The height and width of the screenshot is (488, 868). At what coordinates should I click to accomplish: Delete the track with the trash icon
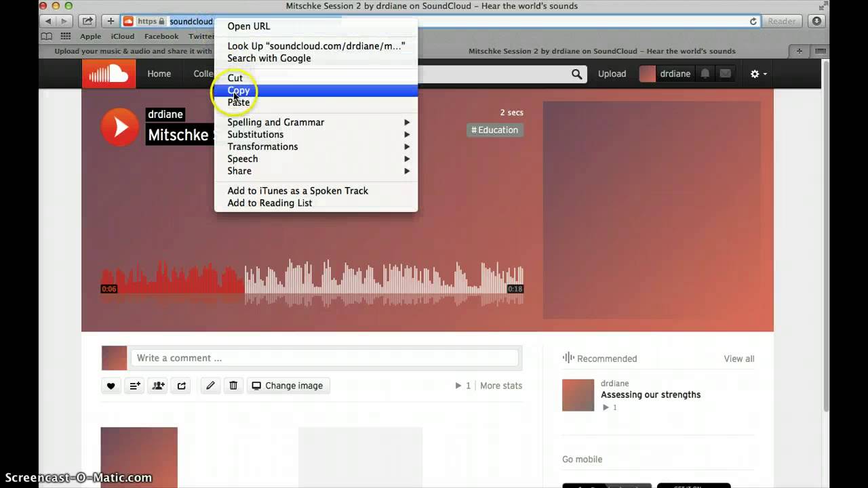coord(233,385)
